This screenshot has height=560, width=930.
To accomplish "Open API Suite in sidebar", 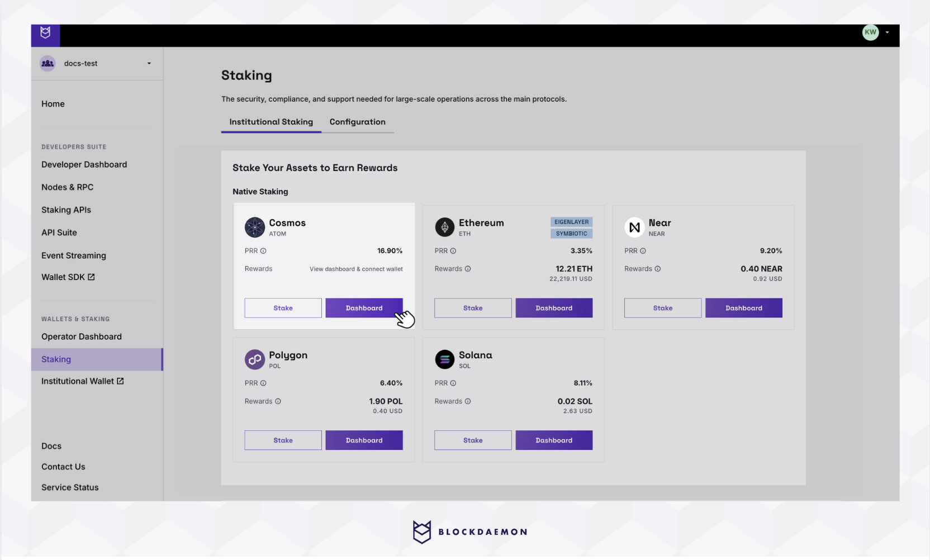I will 59,232.
